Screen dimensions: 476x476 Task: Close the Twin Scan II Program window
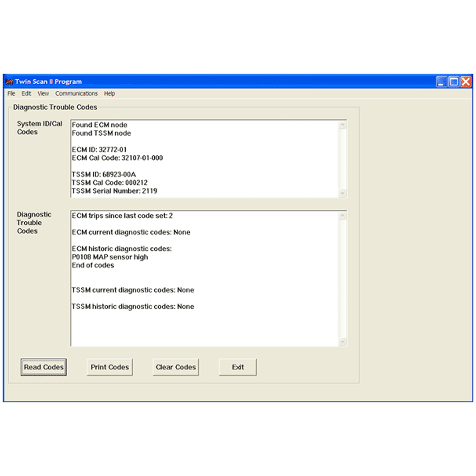[x=466, y=82]
